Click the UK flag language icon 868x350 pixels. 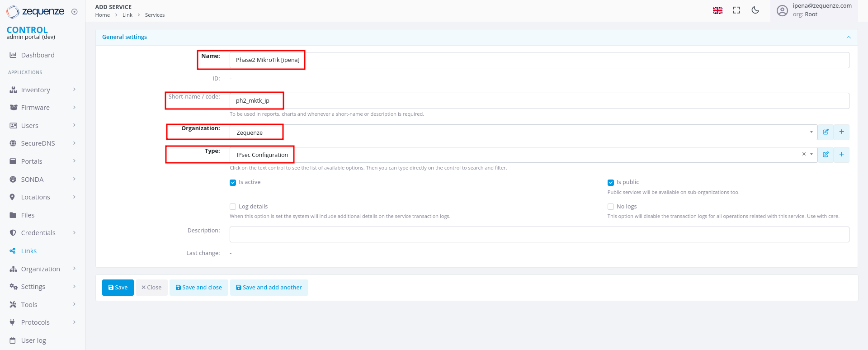(x=717, y=10)
